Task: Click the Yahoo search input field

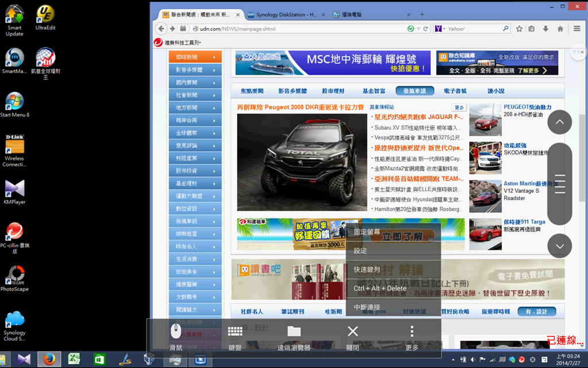Action: pyautogui.click(x=474, y=29)
